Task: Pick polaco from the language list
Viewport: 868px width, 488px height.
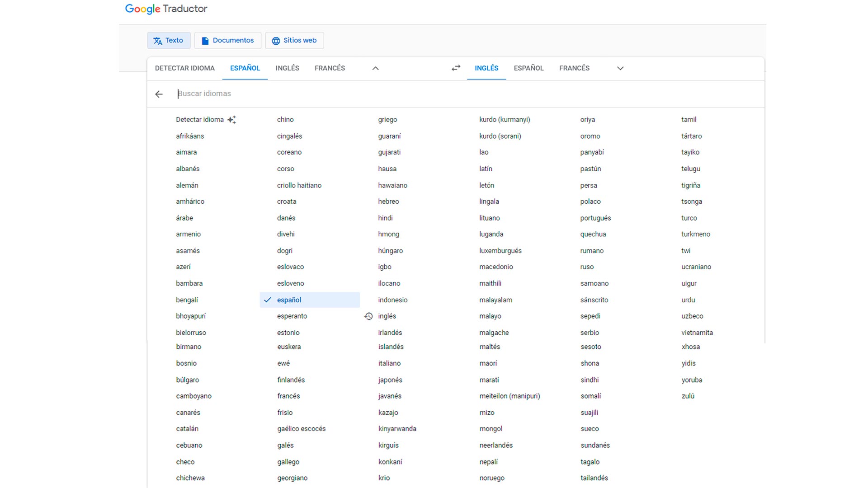Action: coord(590,202)
